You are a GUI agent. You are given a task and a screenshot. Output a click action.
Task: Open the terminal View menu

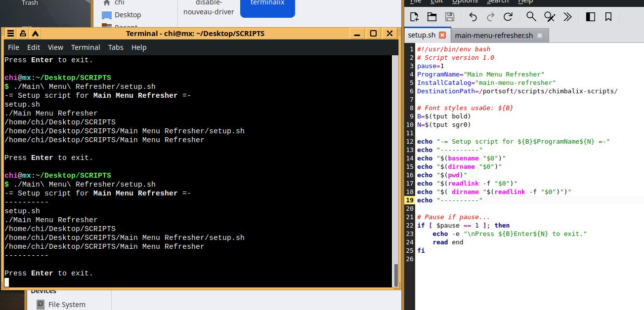(x=55, y=47)
